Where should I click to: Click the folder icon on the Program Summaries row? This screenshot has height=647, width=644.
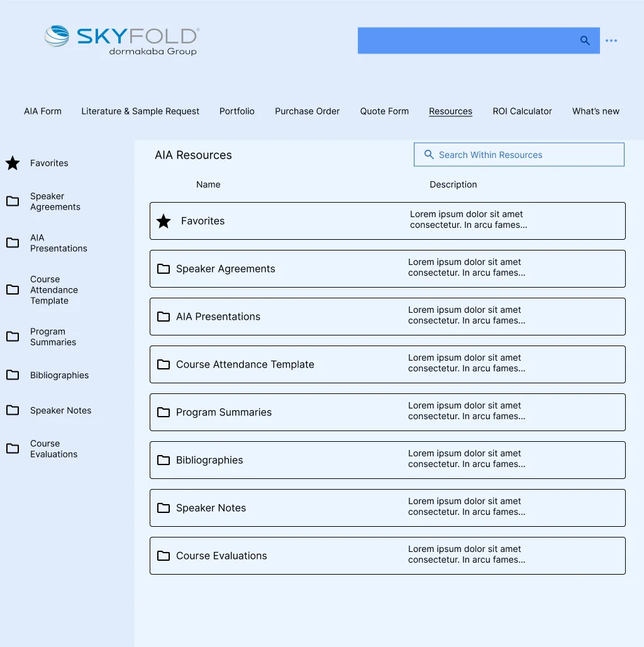pyautogui.click(x=164, y=412)
